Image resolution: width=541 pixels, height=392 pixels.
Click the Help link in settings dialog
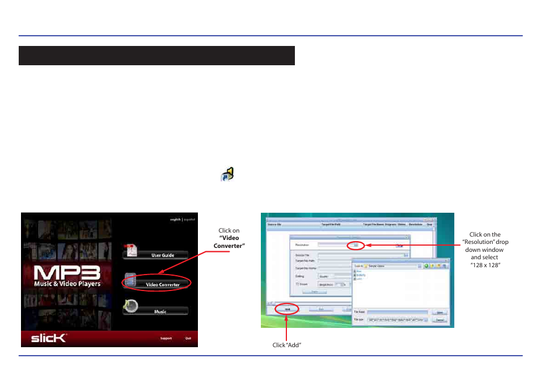[399, 245]
